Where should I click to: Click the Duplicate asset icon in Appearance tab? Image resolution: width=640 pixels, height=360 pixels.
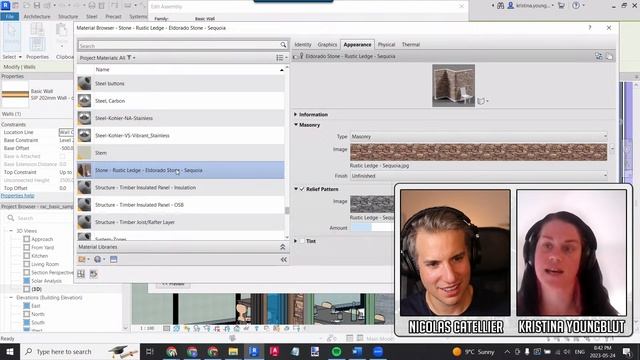609,56
